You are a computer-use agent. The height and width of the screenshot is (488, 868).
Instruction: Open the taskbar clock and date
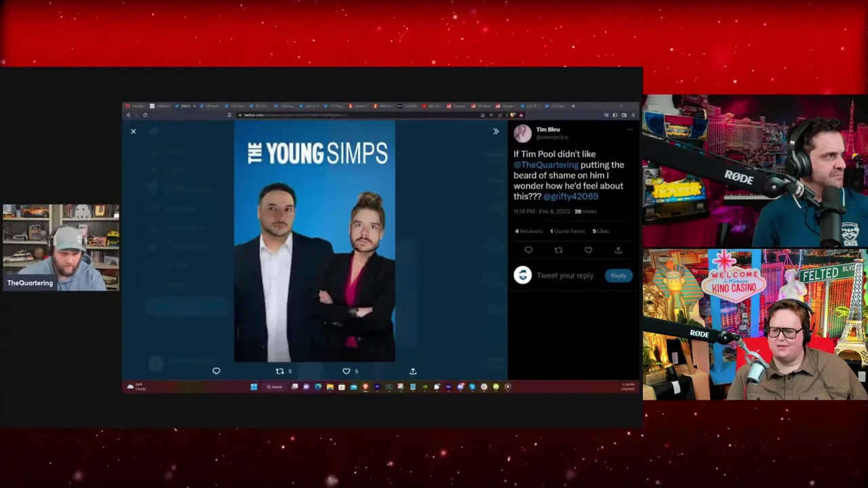pos(629,387)
